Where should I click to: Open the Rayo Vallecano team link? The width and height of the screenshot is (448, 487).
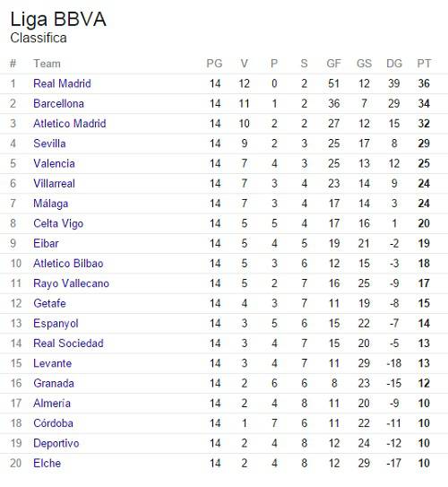pos(71,283)
